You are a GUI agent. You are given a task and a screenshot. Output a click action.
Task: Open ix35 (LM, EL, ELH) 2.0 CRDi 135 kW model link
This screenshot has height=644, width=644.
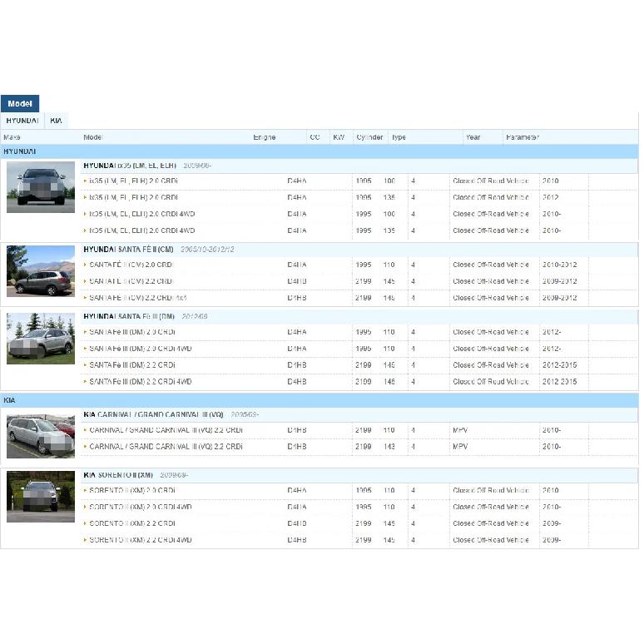pyautogui.click(x=133, y=197)
